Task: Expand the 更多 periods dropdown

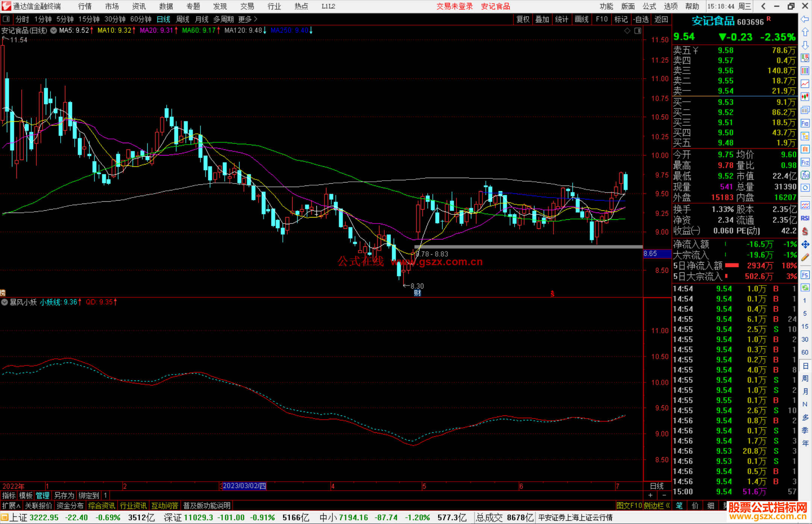Action: 248,19
